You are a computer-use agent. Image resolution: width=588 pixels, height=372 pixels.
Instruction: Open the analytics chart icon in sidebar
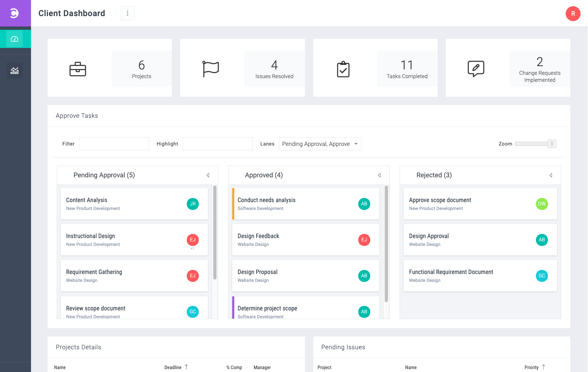click(14, 71)
